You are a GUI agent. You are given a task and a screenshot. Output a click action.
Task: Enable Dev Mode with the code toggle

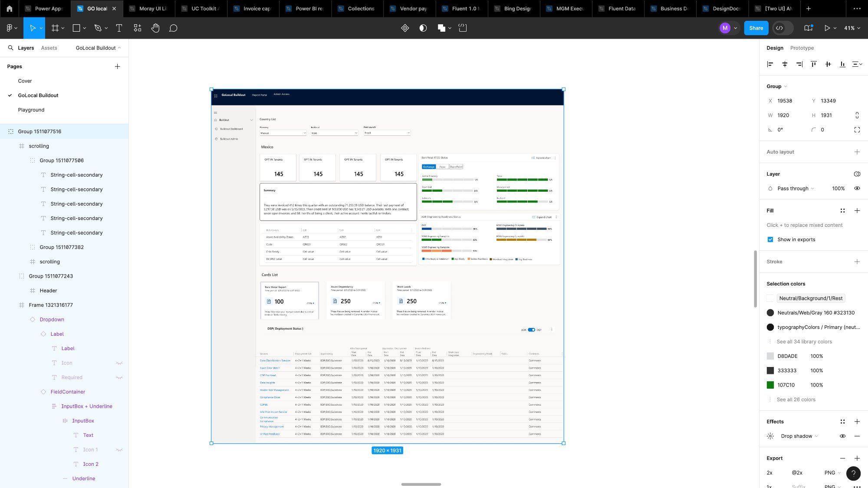tap(779, 28)
